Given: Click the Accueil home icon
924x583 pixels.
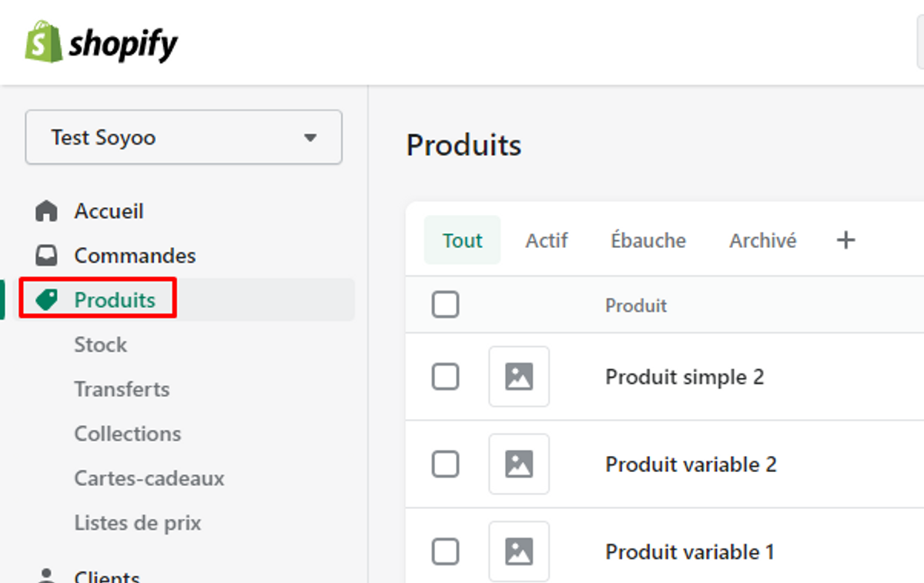Looking at the screenshot, I should coord(47,211).
